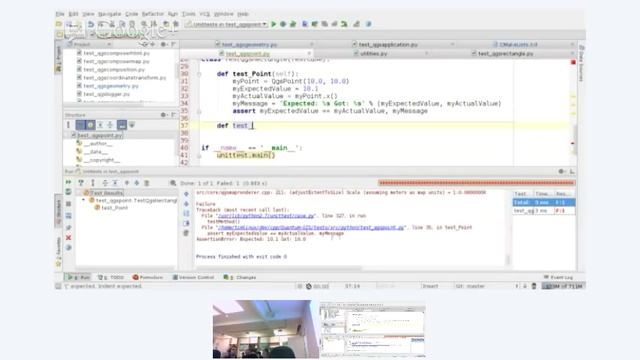The height and width of the screenshot is (360, 640).
Task: Open the Run menu in menu bar
Action: tap(173, 14)
